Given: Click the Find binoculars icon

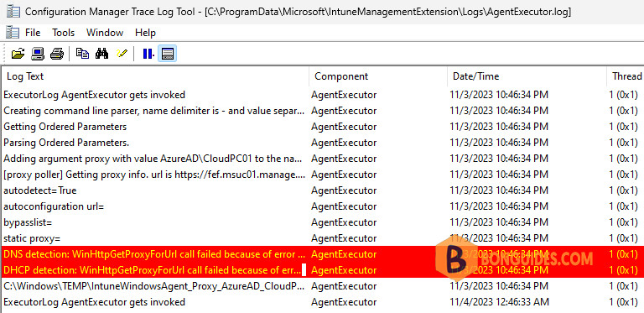Looking at the screenshot, I should (101, 54).
